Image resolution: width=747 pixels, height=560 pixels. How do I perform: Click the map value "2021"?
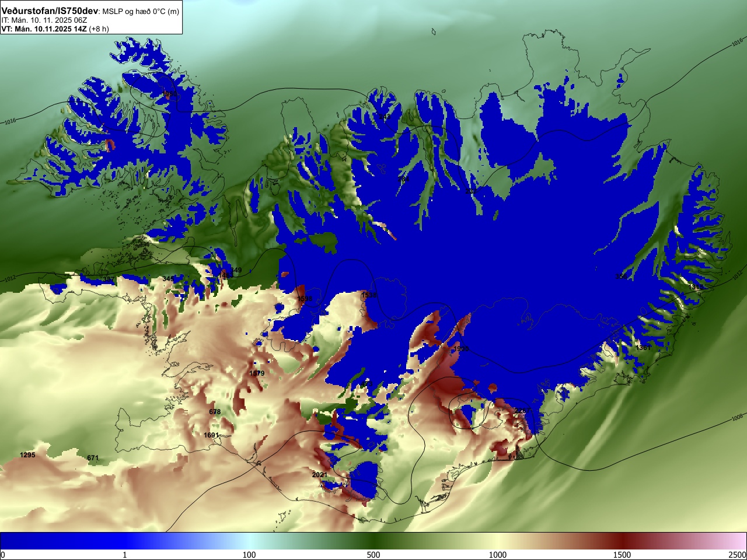320,475
